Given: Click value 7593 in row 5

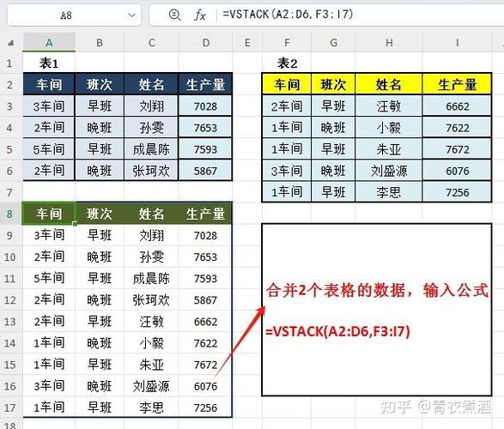Looking at the screenshot, I should click(x=205, y=149).
